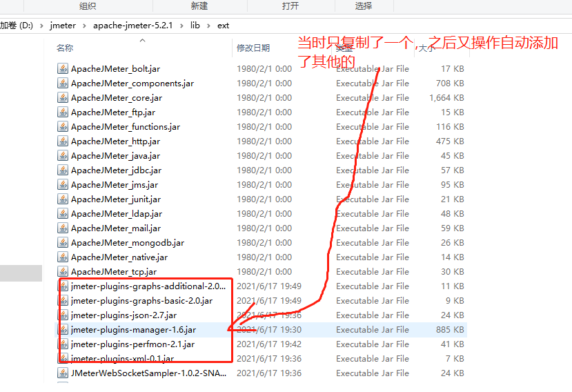The width and height of the screenshot is (572, 392).
Task: Click the 2021/6/17 19:30 date cell
Action: click(x=269, y=330)
